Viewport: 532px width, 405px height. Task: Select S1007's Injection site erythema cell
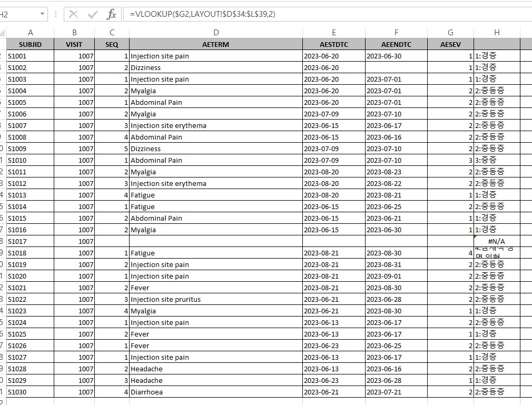click(216, 125)
